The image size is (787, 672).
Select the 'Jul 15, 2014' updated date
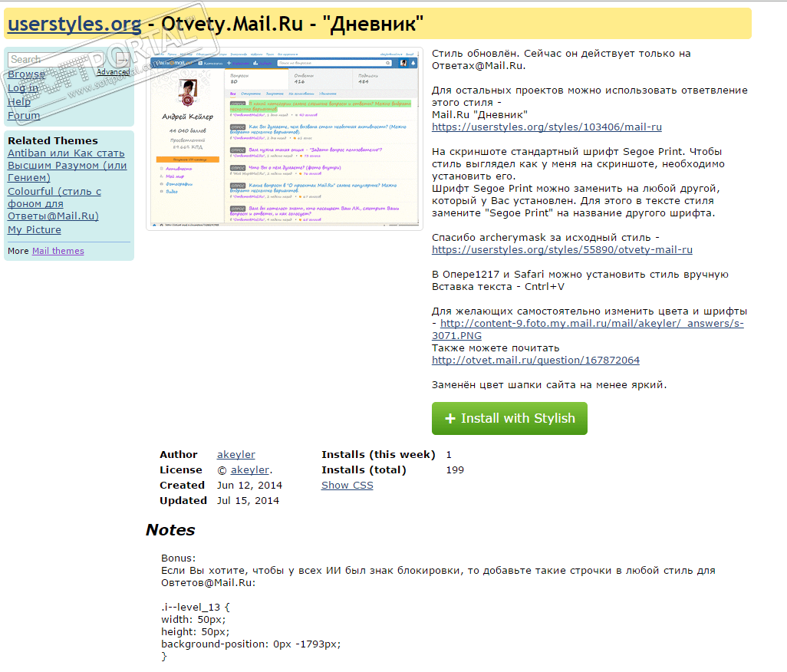point(248,500)
